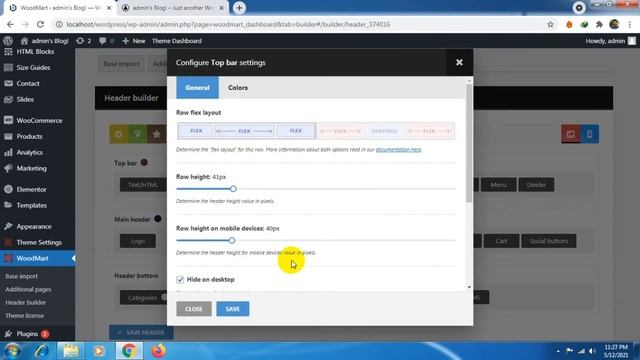This screenshot has width=640, height=360.
Task: Select the Social buttons element
Action: (x=549, y=241)
